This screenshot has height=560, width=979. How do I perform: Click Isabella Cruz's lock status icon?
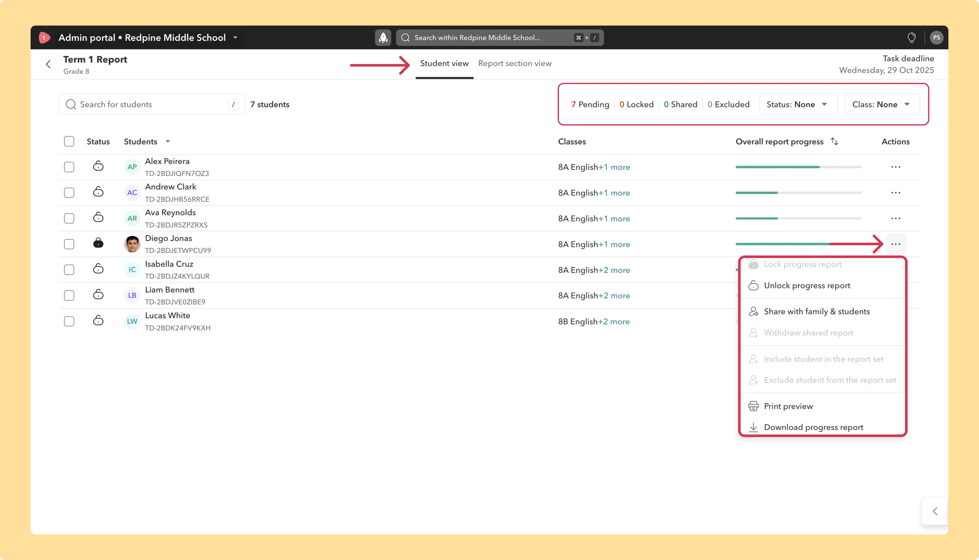point(98,269)
